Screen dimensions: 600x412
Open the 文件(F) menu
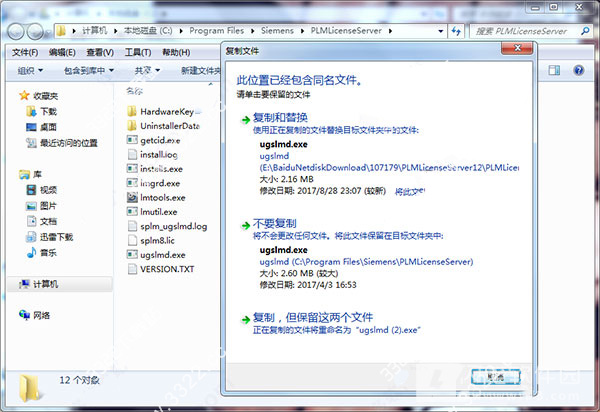[x=25, y=52]
